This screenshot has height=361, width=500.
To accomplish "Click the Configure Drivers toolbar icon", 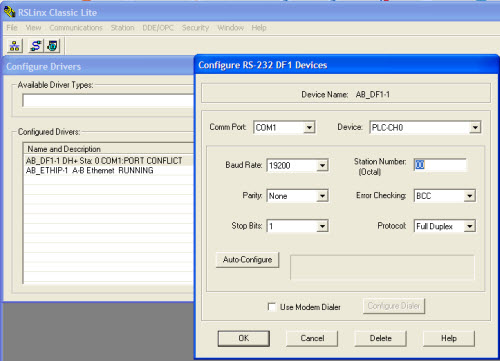I will (x=36, y=46).
